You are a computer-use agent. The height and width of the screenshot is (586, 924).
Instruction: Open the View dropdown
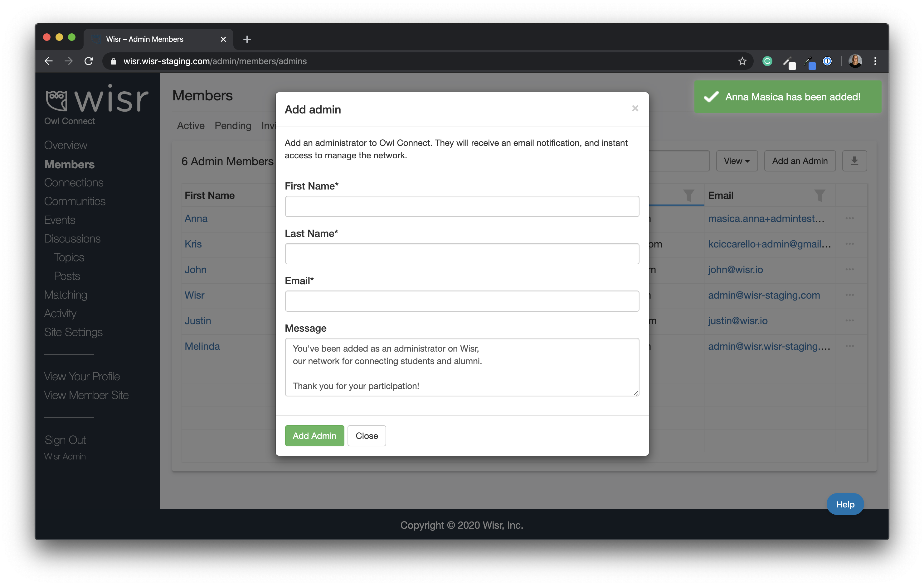(736, 161)
